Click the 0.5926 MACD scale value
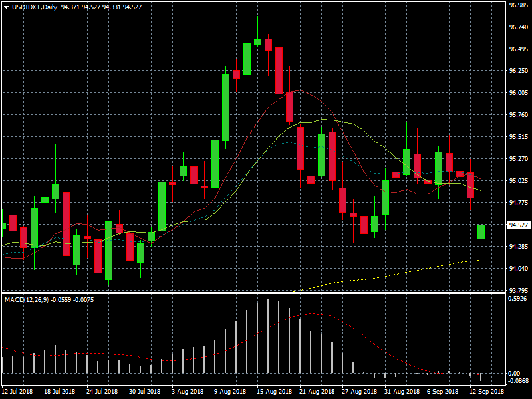 tap(518, 299)
